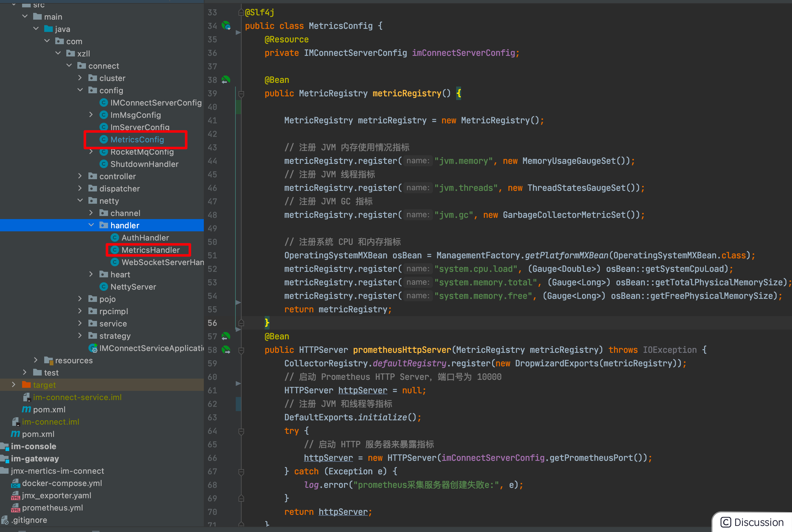Click bean gutter icon on line 38
Screen dimensions: 792x532
(x=226, y=80)
